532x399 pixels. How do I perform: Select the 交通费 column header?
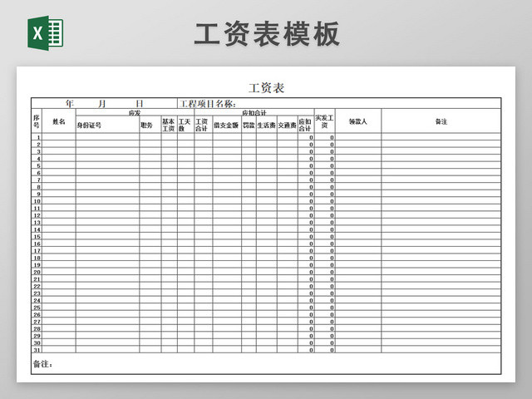tap(288, 125)
